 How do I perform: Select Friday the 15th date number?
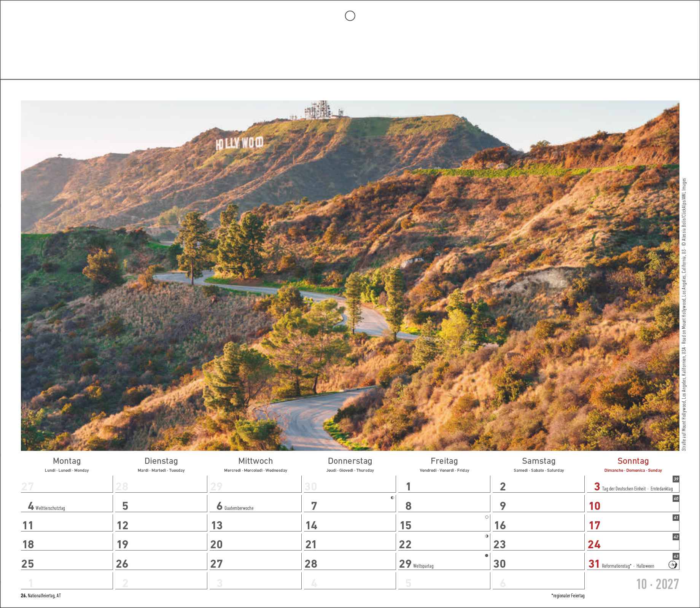406,525
